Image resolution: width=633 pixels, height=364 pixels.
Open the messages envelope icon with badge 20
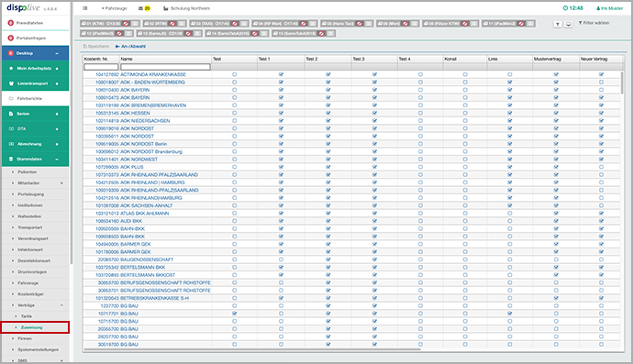tap(144, 8)
